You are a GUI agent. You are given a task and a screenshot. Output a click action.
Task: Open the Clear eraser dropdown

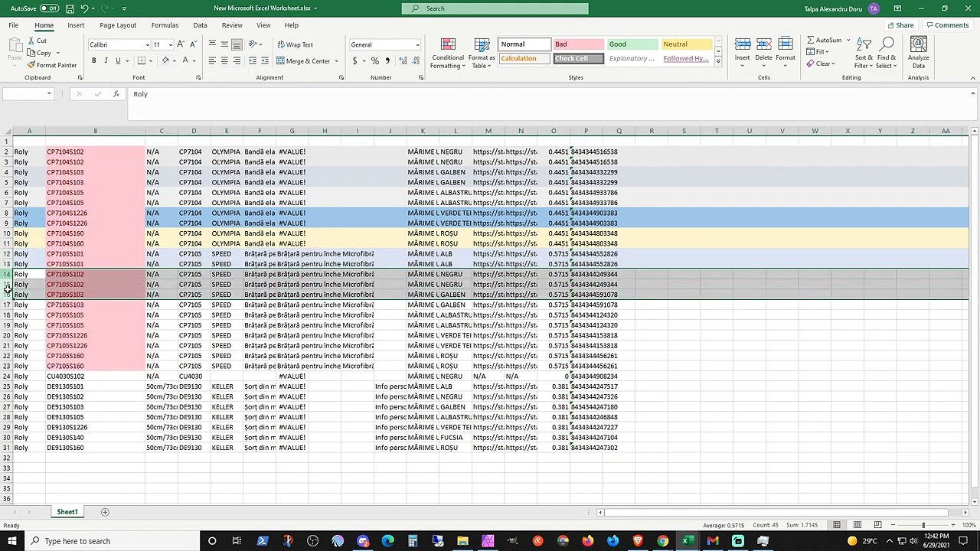[x=822, y=64]
